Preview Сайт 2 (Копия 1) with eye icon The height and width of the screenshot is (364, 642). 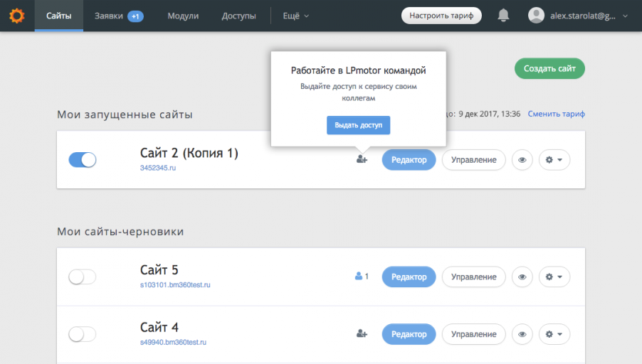[x=522, y=160]
